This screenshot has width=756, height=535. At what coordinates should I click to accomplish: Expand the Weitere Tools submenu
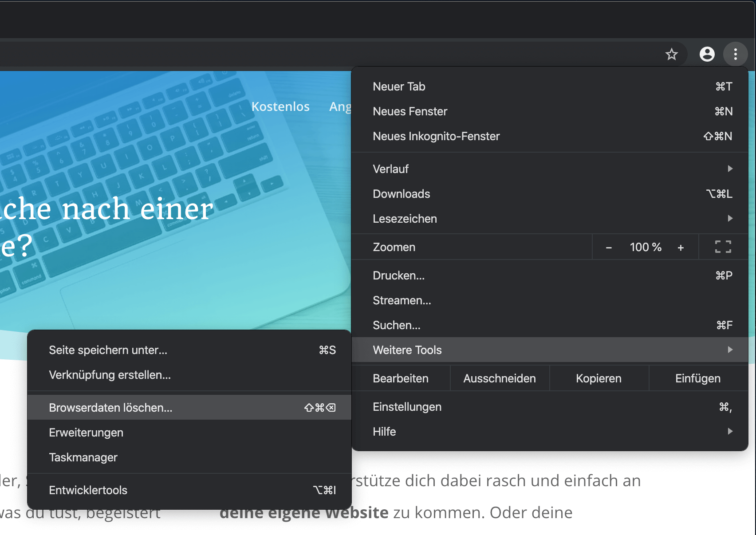[550, 350]
